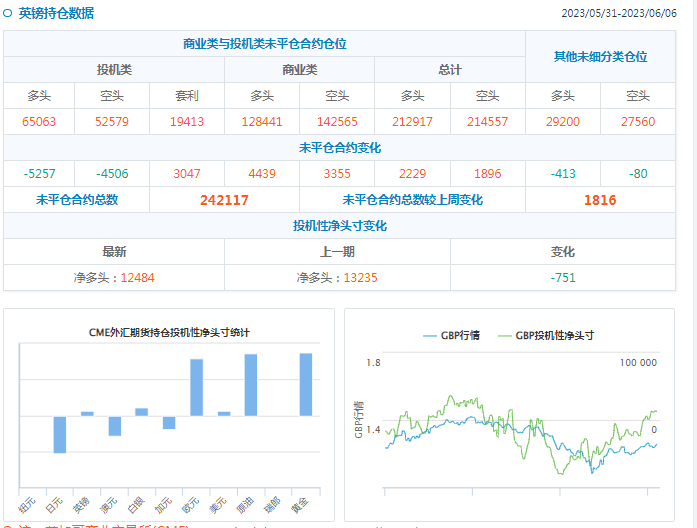Click the 其他未细分类仓位 header cell
Image resolution: width=697 pixels, height=528 pixels.
click(x=600, y=57)
